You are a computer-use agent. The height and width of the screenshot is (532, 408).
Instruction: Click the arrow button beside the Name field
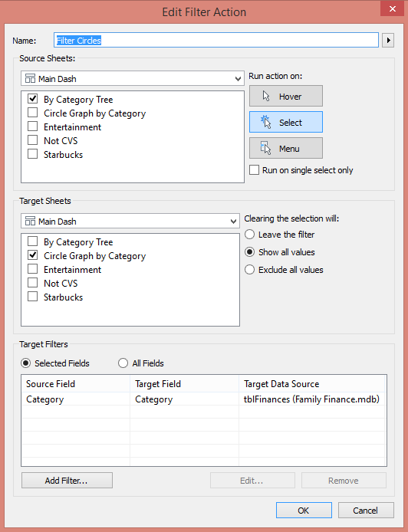tap(388, 41)
